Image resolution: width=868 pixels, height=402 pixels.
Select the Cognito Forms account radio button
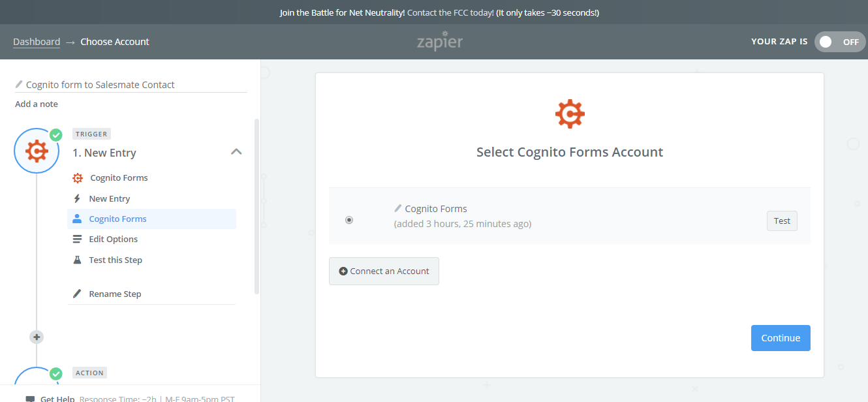[349, 220]
